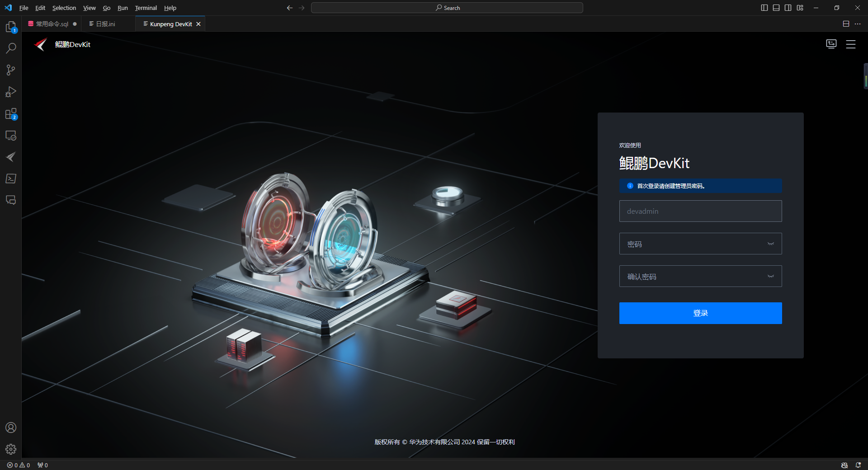Open the hamburger menu on the DevKit page
The width and height of the screenshot is (868, 470).
coord(851,44)
